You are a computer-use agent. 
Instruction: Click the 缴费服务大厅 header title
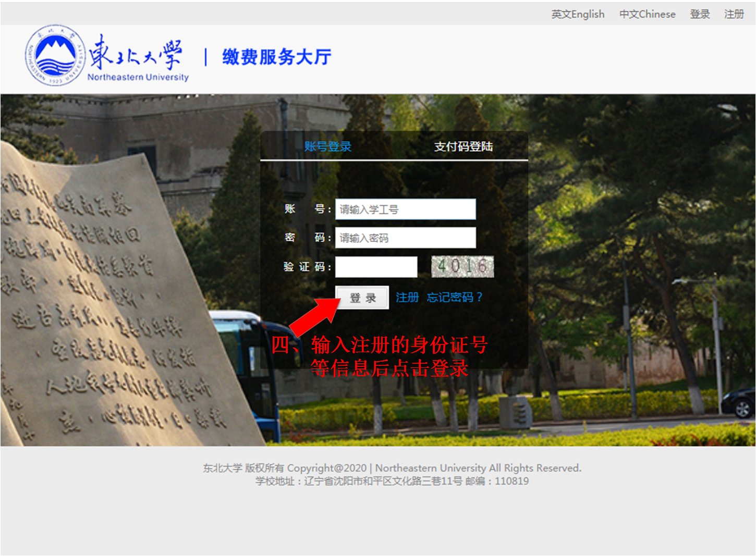[x=276, y=57]
